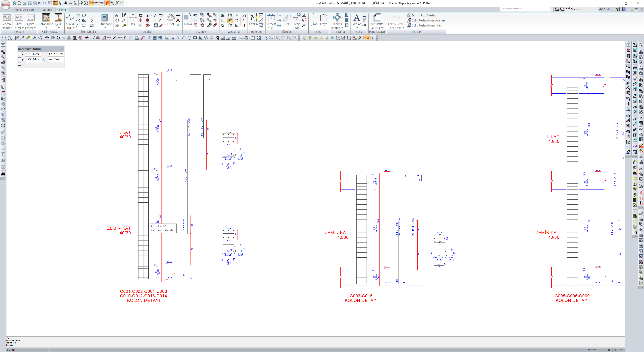Open the Görünüm view dropdown
The image size is (644, 352).
pos(607,9)
